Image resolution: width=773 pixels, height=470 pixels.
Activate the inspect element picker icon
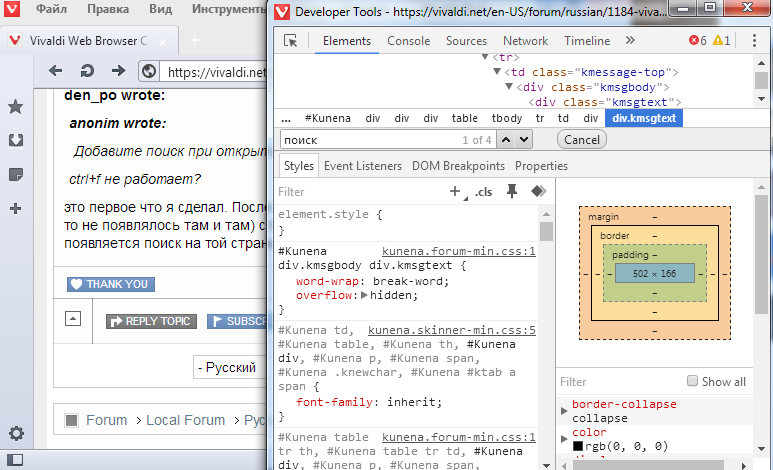[291, 41]
